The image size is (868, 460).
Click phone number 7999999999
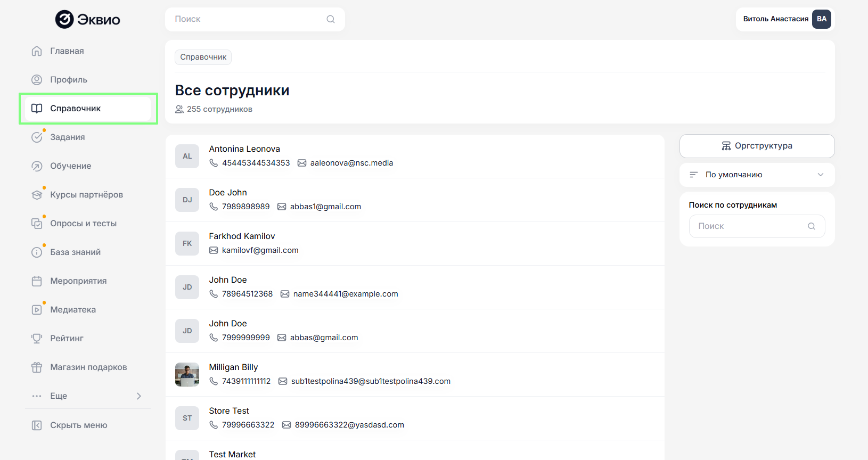point(246,338)
